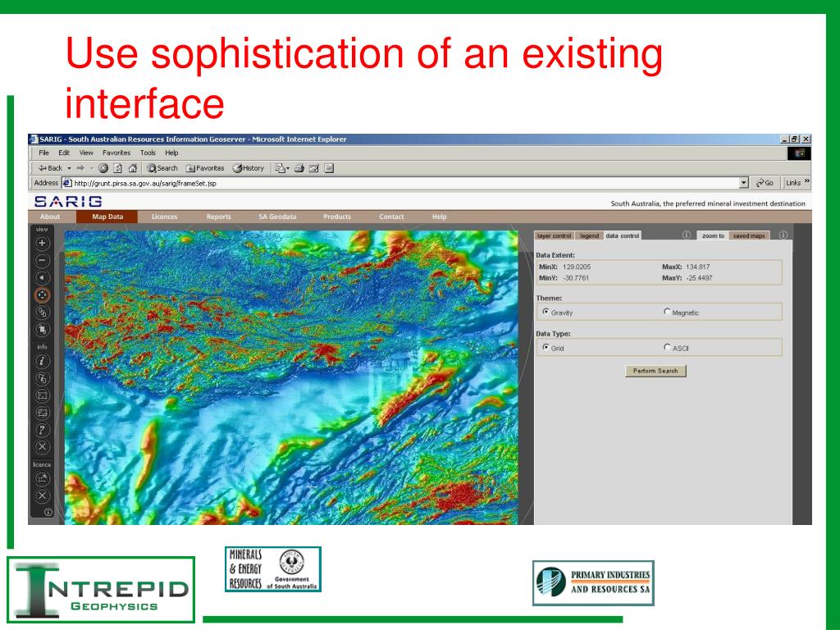
Task: Open the saved maps tab
Action: pos(749,235)
